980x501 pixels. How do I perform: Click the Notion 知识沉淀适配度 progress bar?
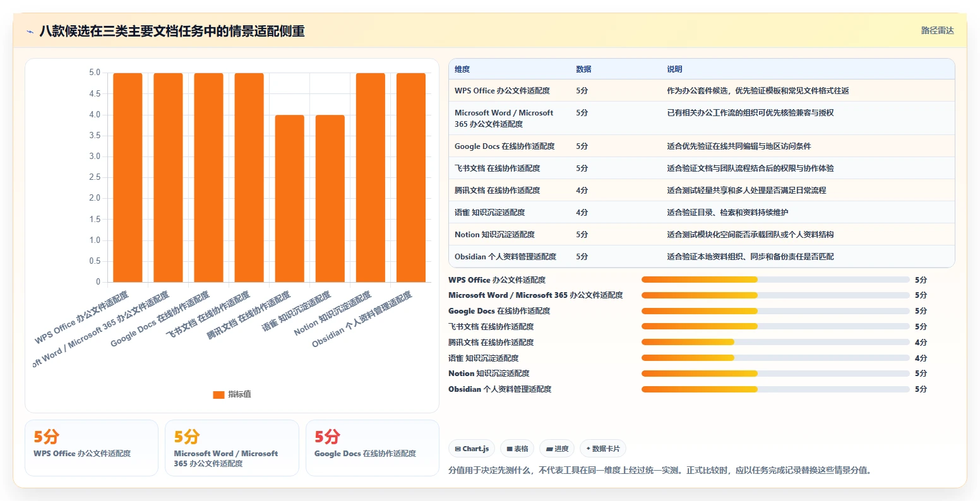click(x=775, y=374)
